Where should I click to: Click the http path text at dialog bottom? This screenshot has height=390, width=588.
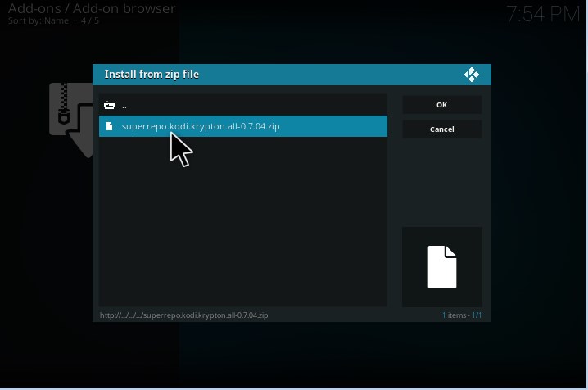(184, 315)
